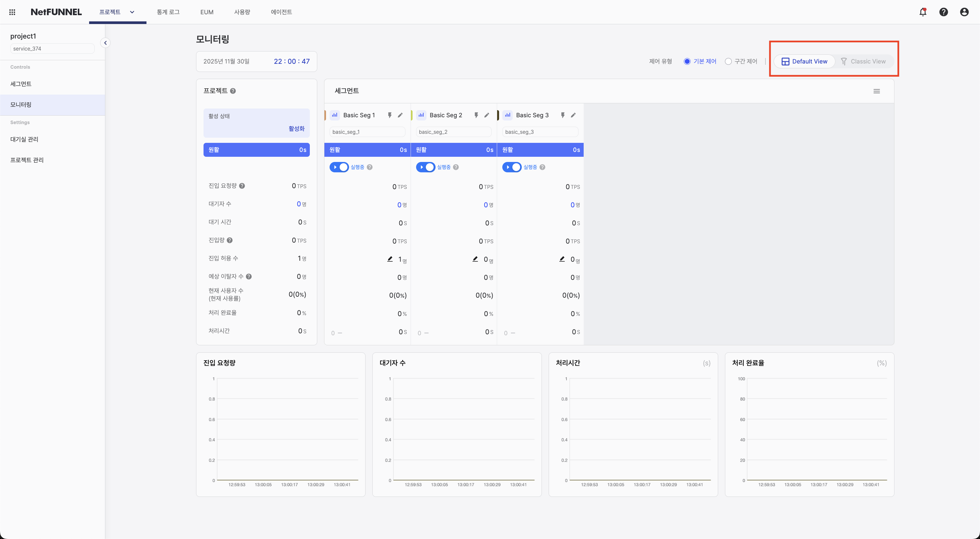Toggle off the 실행중 switch for Basic Seg 1

point(339,167)
